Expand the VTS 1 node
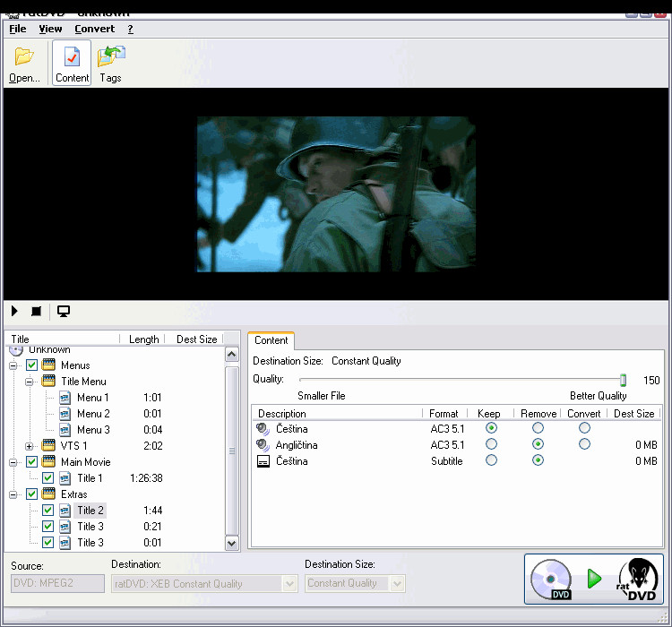 pos(30,446)
